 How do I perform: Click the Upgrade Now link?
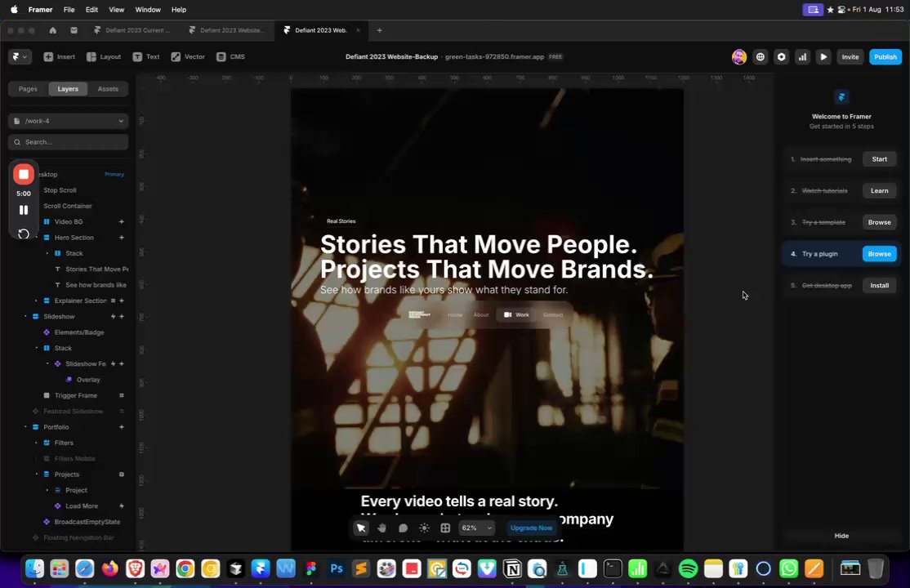531,528
